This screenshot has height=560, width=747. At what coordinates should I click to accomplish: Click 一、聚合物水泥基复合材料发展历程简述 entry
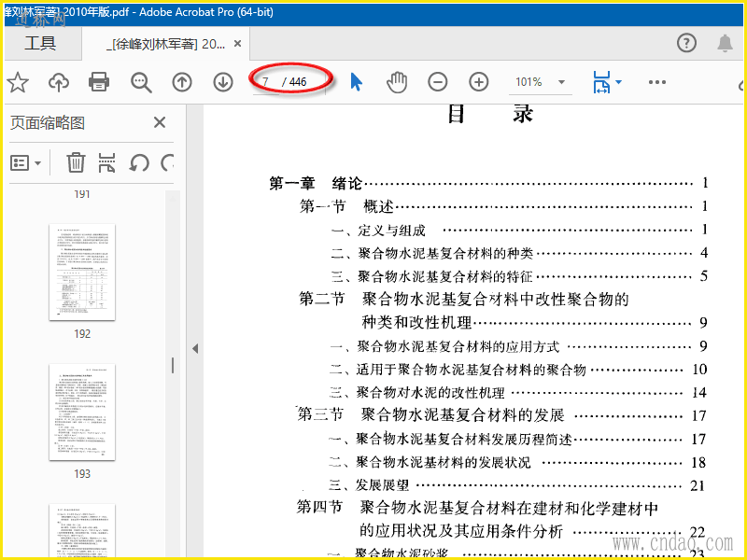pos(517,439)
